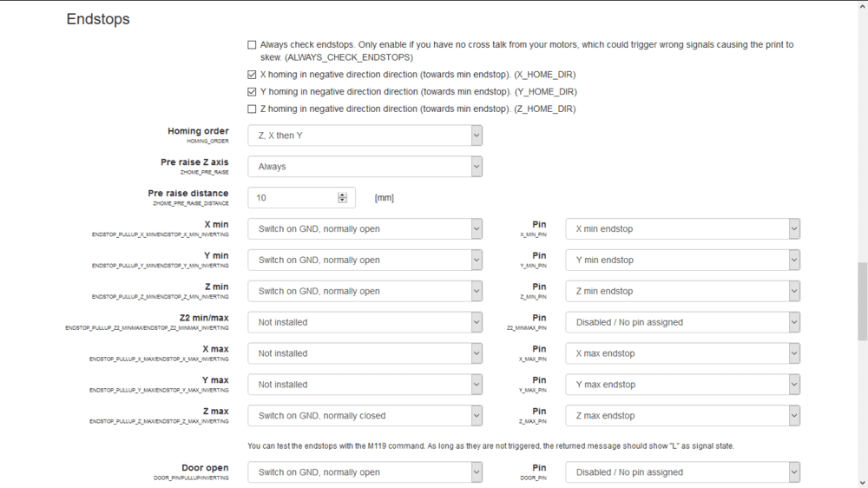Open the Pre raise Z axis dropdown
Image resolution: width=868 pixels, height=488 pixels.
point(365,167)
